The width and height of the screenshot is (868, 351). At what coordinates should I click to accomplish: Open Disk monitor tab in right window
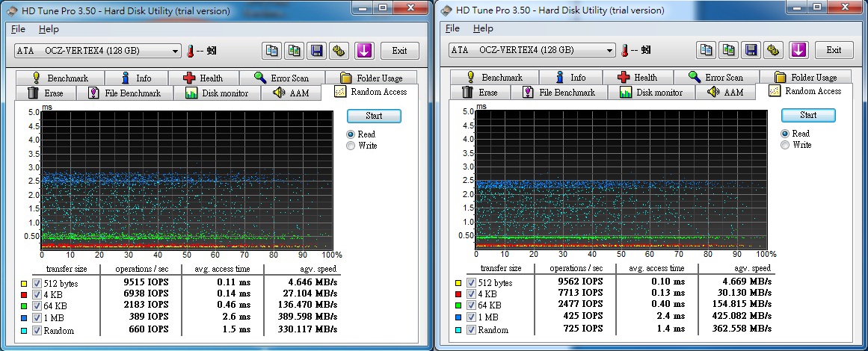[651, 93]
